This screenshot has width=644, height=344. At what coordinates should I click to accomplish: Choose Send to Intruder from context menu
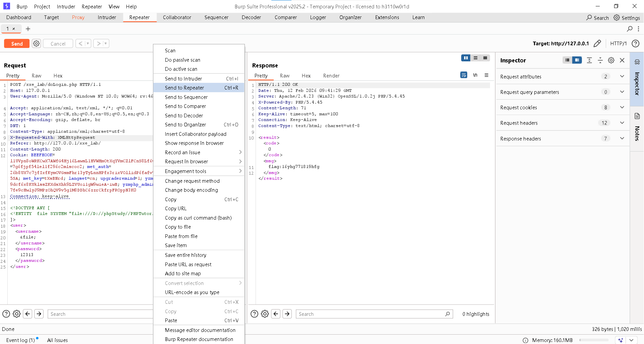(199, 78)
